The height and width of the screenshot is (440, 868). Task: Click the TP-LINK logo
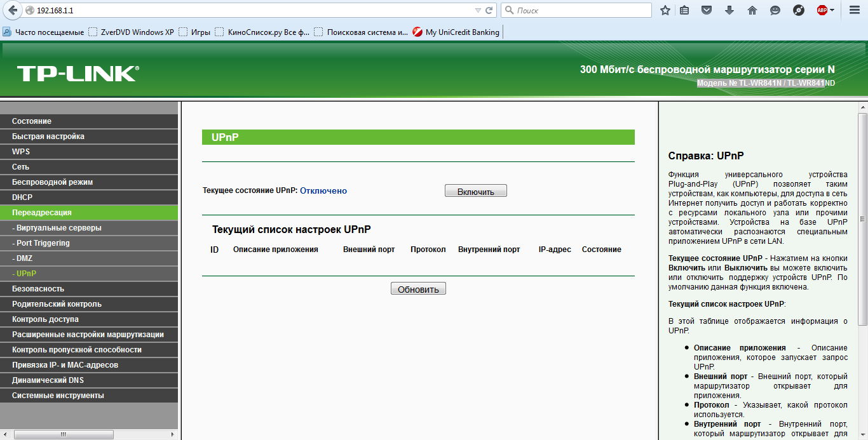[x=78, y=74]
